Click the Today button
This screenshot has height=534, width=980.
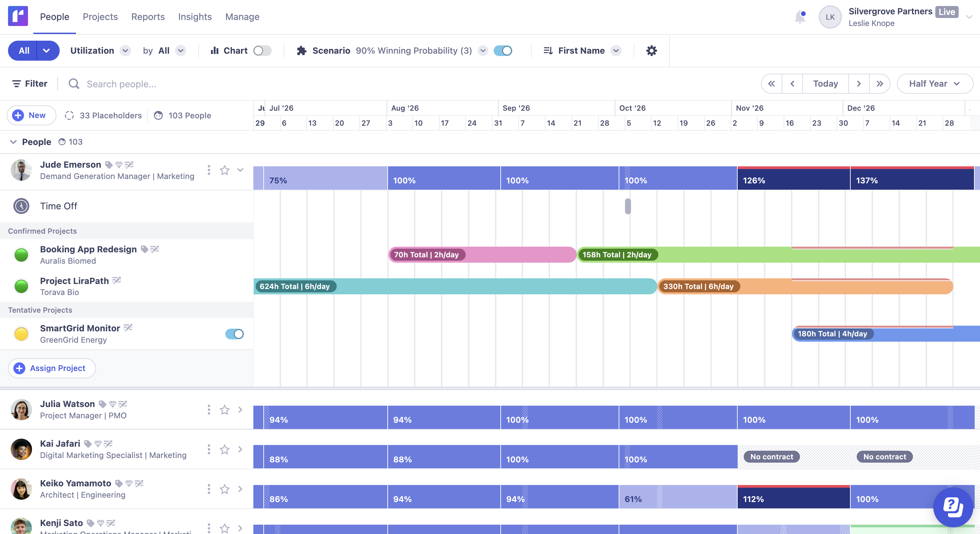coord(825,84)
